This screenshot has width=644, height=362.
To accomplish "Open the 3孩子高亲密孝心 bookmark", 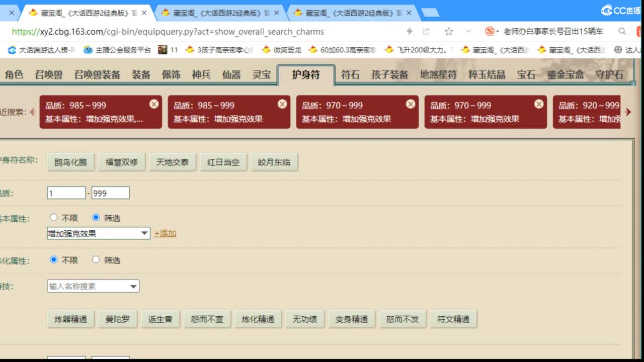I will point(220,50).
